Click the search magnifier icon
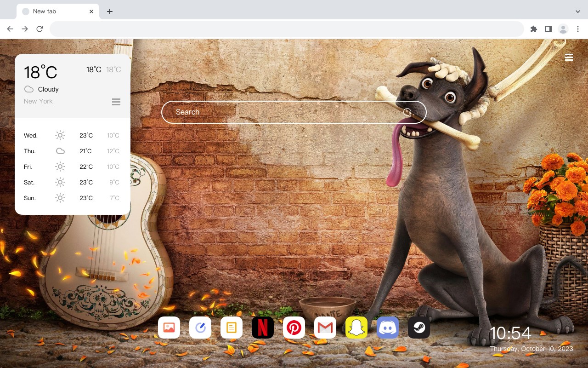 click(407, 112)
